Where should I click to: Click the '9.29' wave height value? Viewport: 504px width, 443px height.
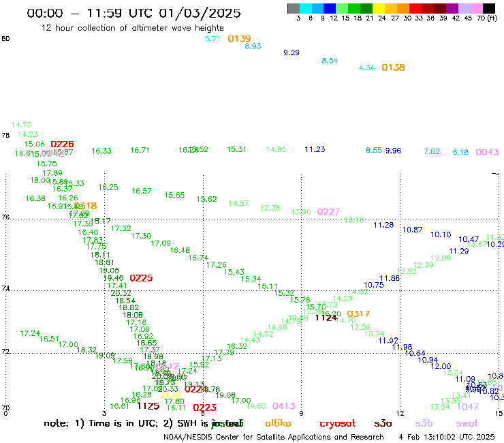[x=292, y=52]
